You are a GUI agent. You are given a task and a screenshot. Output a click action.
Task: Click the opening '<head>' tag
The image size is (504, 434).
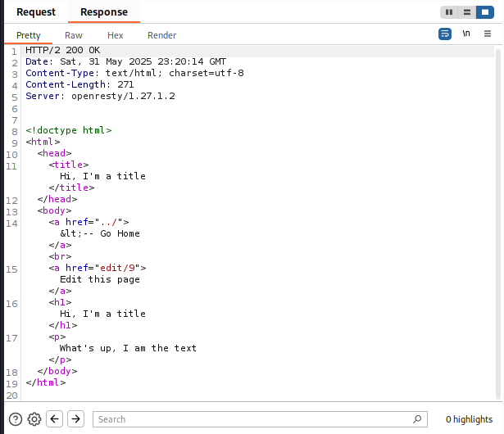click(54, 153)
